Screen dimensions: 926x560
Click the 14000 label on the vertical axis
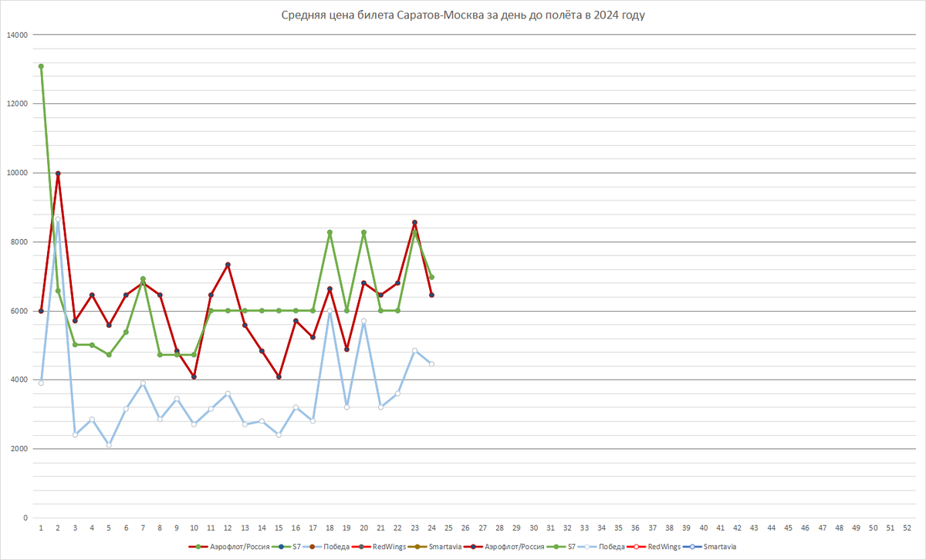(x=17, y=35)
